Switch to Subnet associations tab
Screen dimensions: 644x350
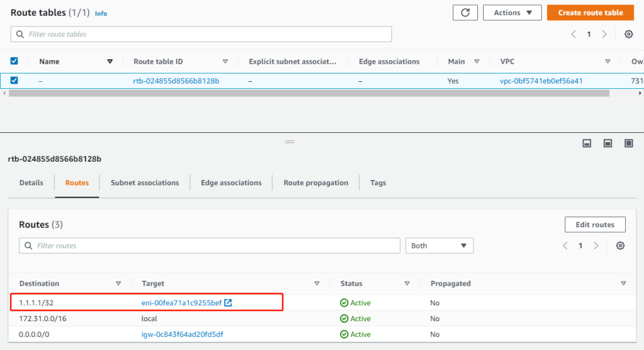(x=145, y=183)
